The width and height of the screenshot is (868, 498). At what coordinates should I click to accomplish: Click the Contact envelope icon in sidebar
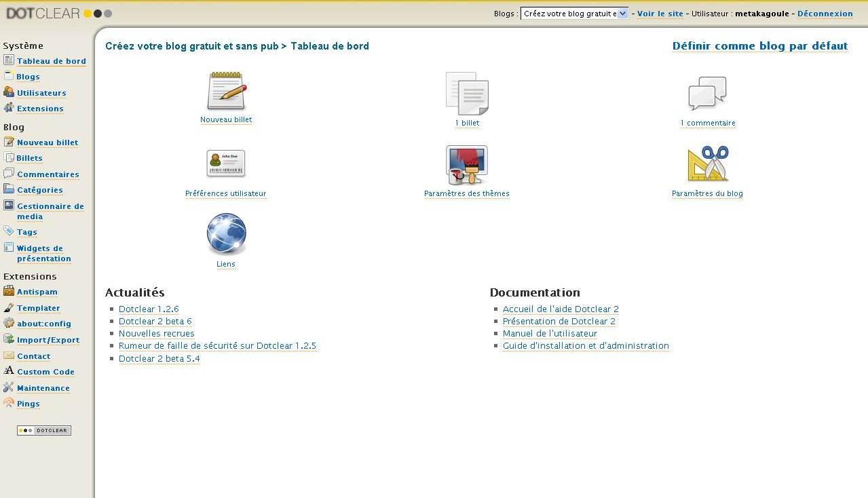tap(9, 356)
